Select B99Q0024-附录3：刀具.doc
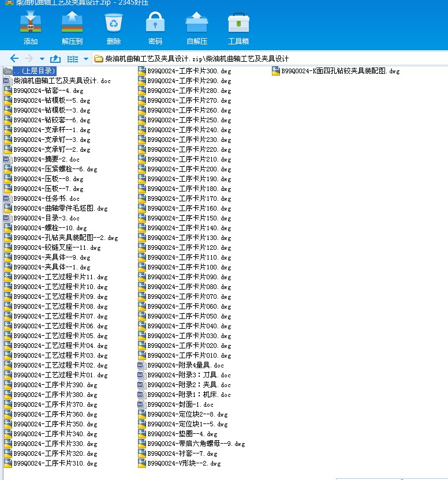Image resolution: width=448 pixels, height=480 pixels. point(184,374)
